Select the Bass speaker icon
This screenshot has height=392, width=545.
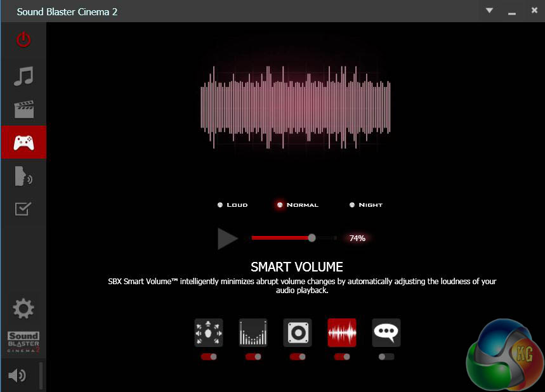(x=298, y=332)
